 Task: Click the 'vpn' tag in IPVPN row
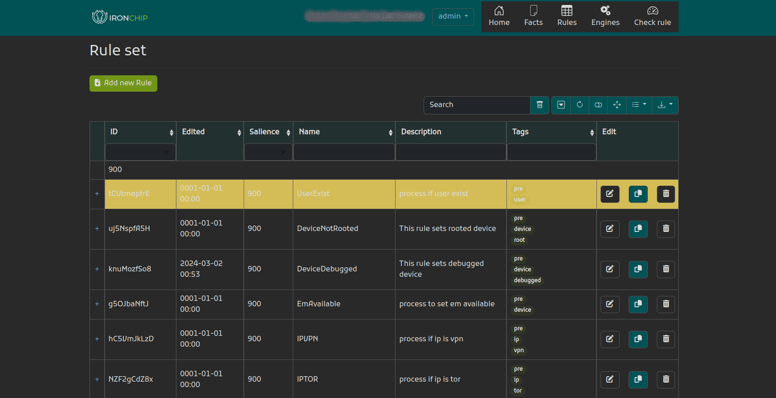[x=519, y=350]
